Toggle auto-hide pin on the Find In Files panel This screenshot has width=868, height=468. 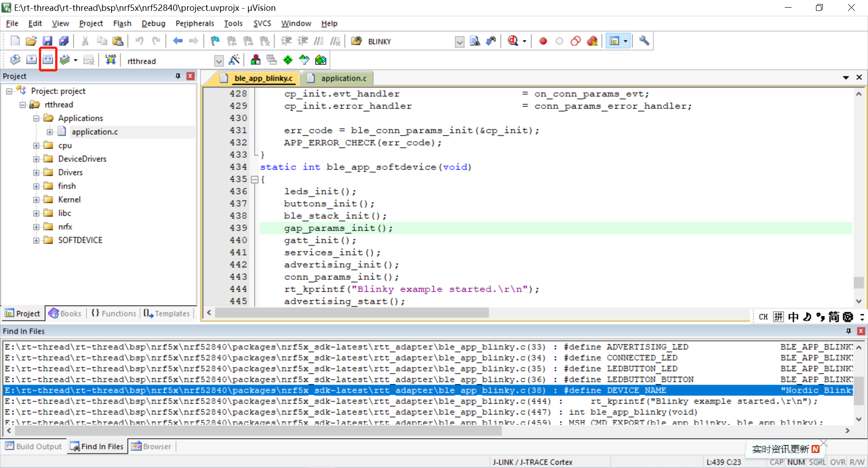pyautogui.click(x=849, y=331)
